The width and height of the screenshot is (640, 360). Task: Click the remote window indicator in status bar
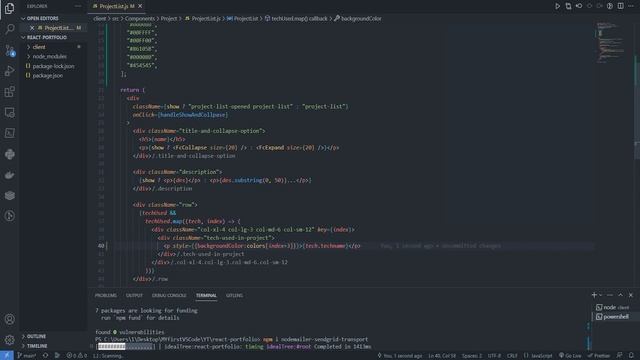tap(7, 356)
